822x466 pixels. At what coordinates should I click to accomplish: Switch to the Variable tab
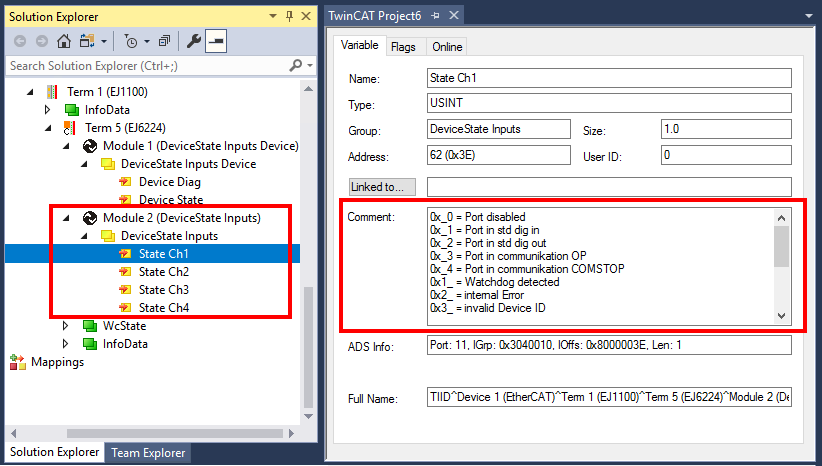(360, 45)
